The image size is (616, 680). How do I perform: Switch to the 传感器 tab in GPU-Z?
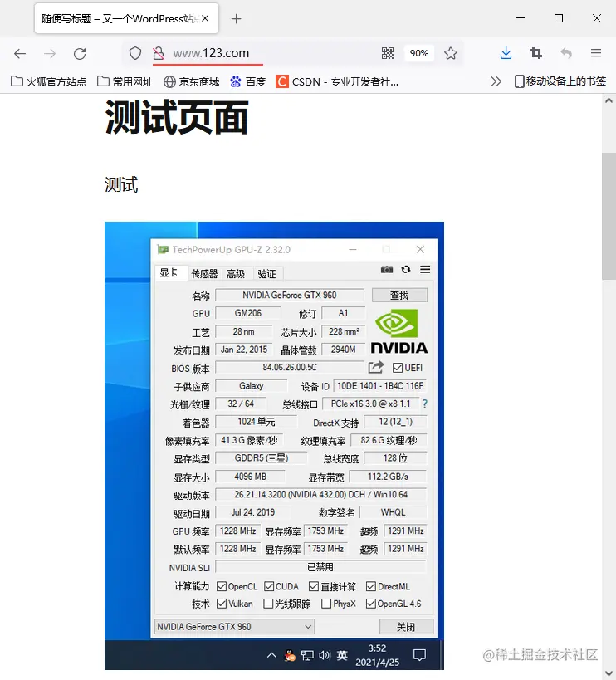(x=204, y=274)
